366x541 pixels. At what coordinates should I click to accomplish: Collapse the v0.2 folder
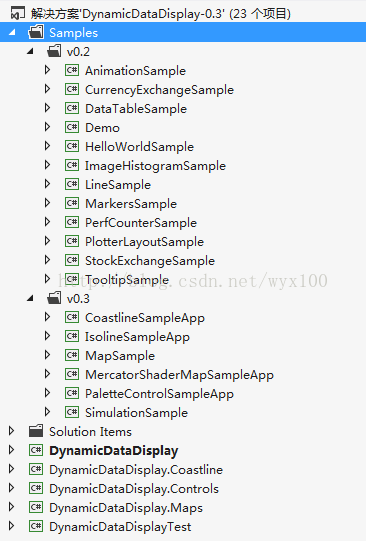[30, 51]
